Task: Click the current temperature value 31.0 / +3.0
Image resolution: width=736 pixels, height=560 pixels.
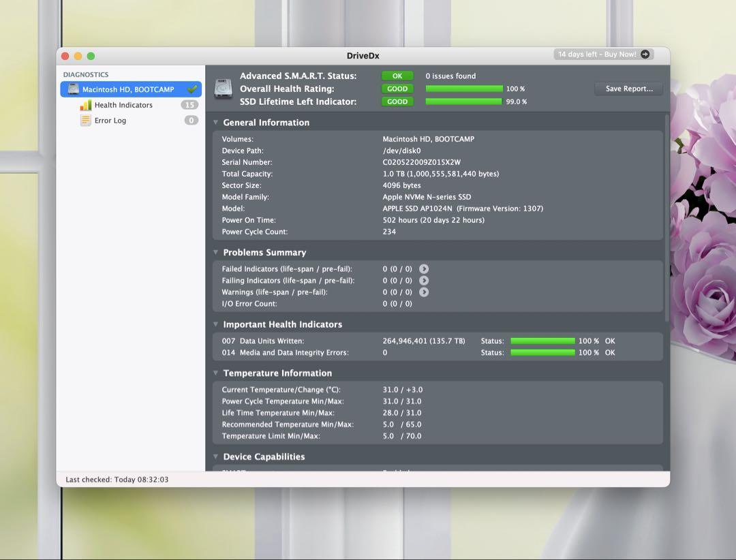Action: [403, 390]
